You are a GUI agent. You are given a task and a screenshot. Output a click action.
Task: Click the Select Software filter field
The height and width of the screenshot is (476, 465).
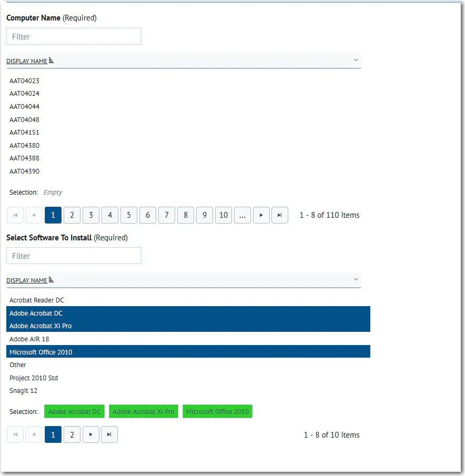coord(74,256)
